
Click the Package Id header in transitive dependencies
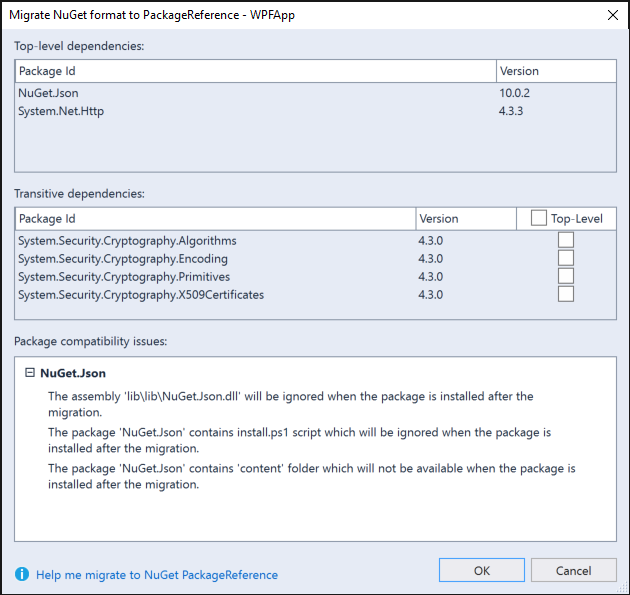(x=215, y=219)
